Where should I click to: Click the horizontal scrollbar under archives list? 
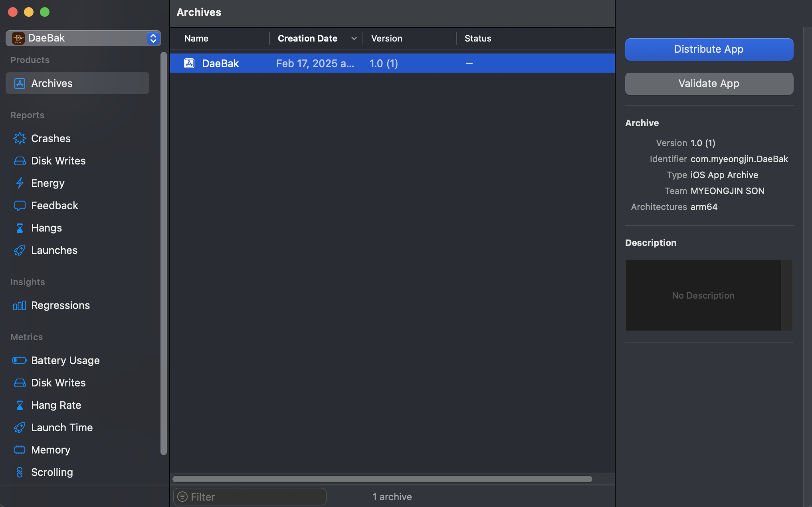[382, 479]
